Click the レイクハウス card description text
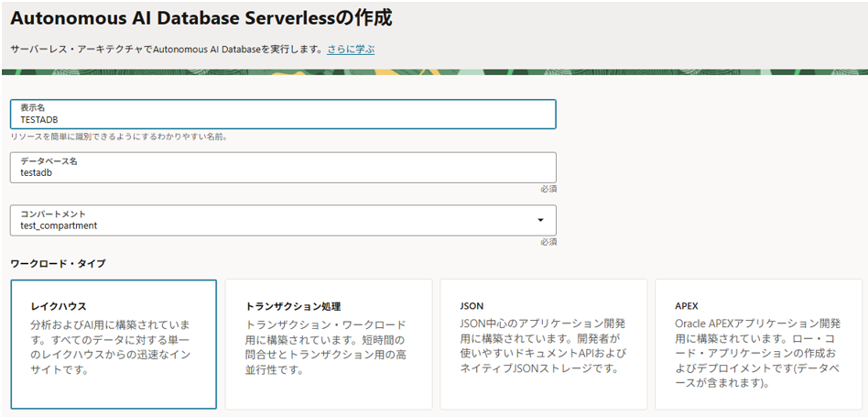 114,347
